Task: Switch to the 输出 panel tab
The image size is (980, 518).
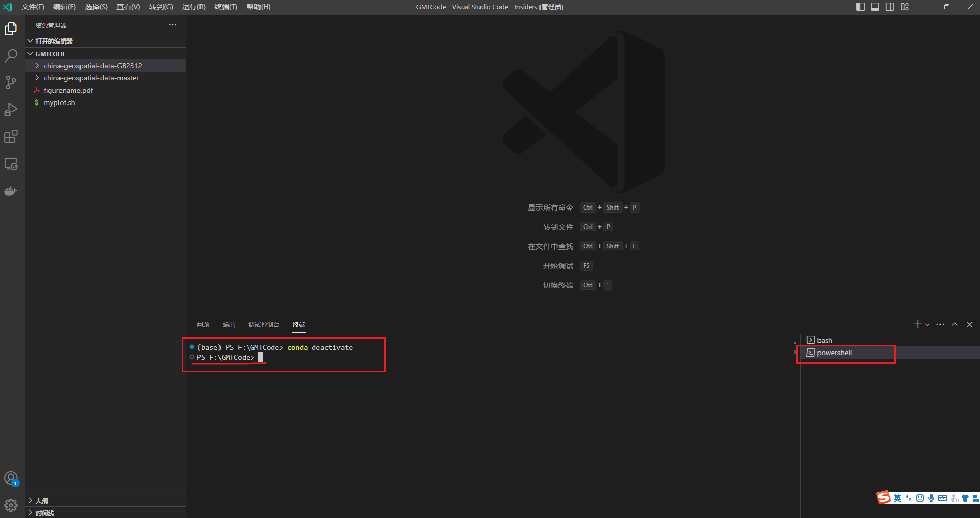Action: click(x=229, y=324)
